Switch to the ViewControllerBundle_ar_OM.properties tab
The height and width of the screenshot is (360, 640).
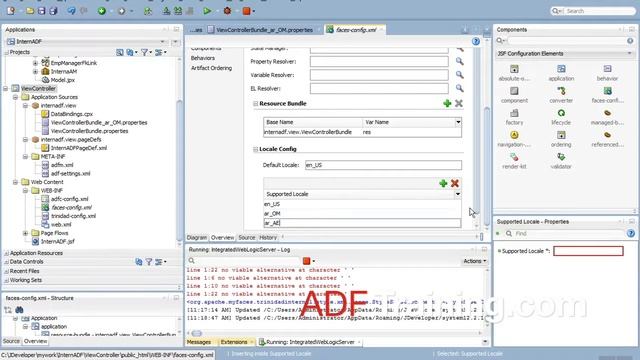pos(264,30)
